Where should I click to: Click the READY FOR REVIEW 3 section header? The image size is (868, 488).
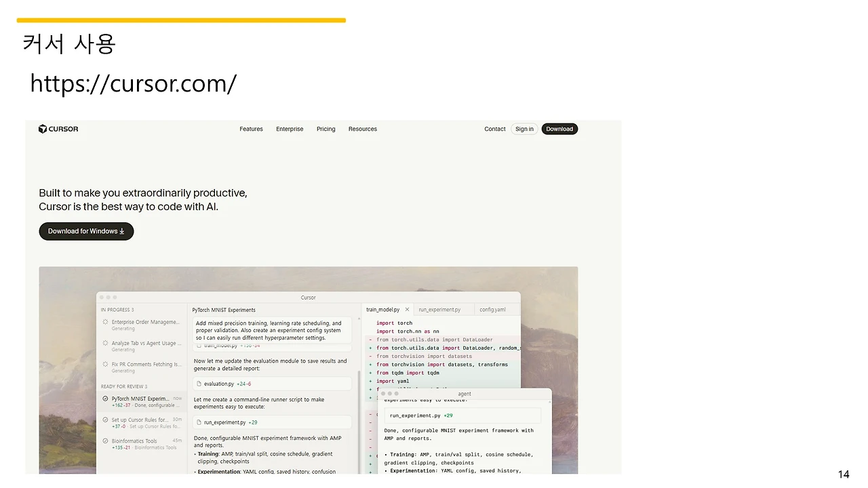[x=124, y=386]
